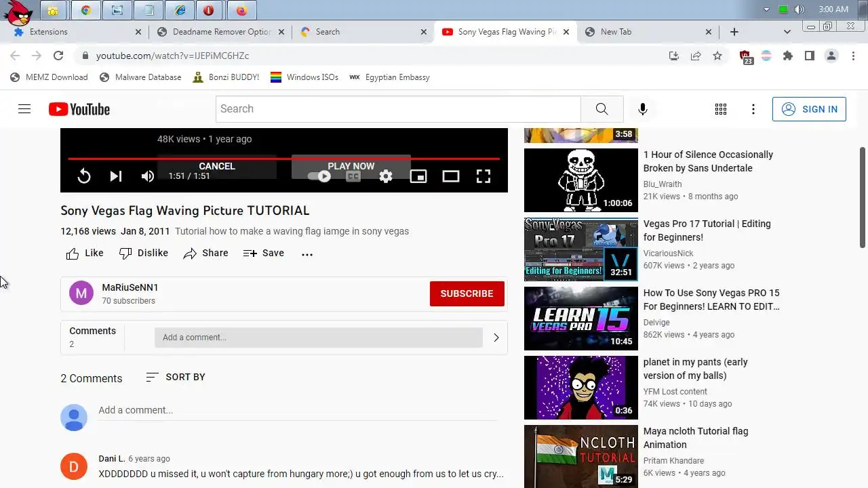Open Bonzi BUDDY! bookmark

click(x=226, y=77)
